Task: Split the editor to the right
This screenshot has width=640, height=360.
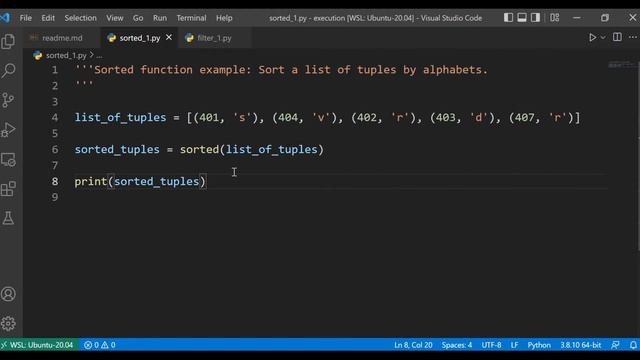Action: point(617,38)
